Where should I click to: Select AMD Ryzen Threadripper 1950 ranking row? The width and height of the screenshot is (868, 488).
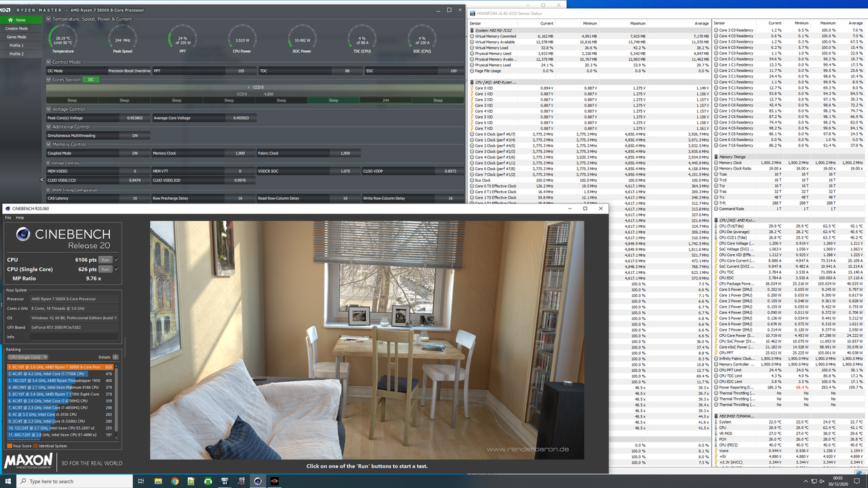(60, 380)
